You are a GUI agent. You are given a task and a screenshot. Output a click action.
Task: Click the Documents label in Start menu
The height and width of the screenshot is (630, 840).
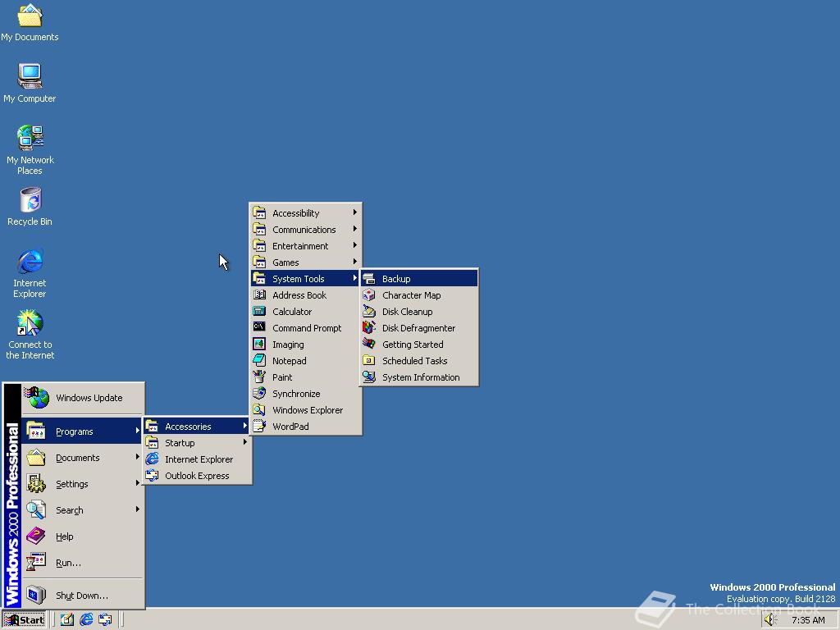pos(78,458)
